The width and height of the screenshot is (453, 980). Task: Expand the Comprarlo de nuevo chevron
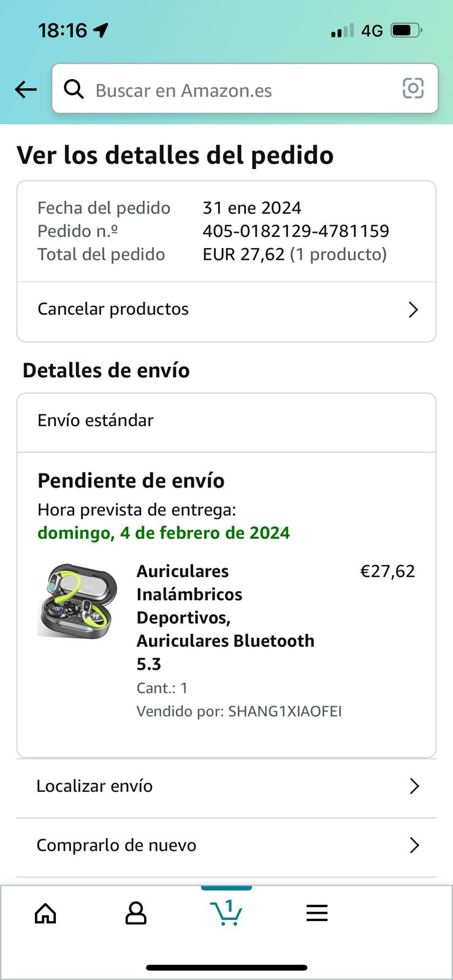point(414,846)
